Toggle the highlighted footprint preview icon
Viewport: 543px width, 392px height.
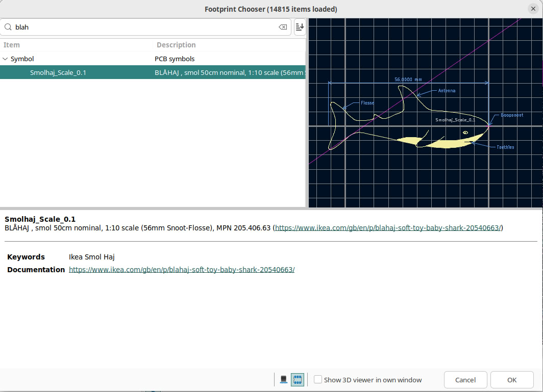298,380
